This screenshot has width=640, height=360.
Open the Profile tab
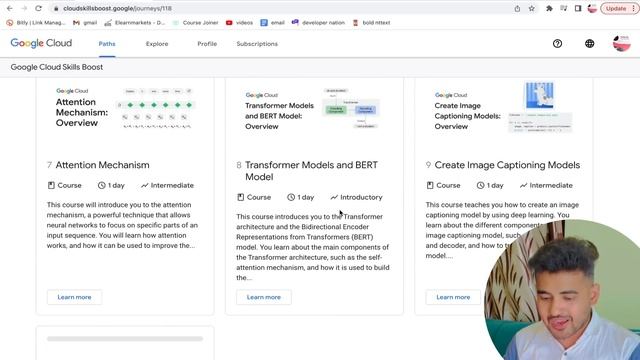point(207,44)
